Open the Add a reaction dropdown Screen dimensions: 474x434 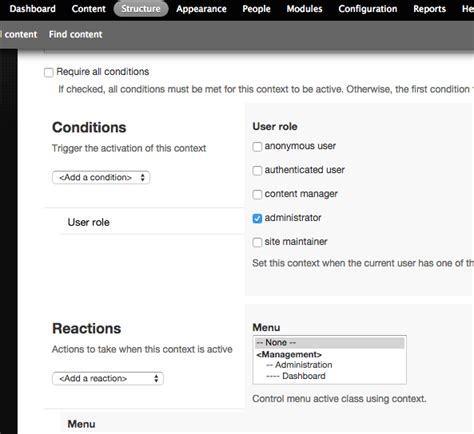[108, 378]
